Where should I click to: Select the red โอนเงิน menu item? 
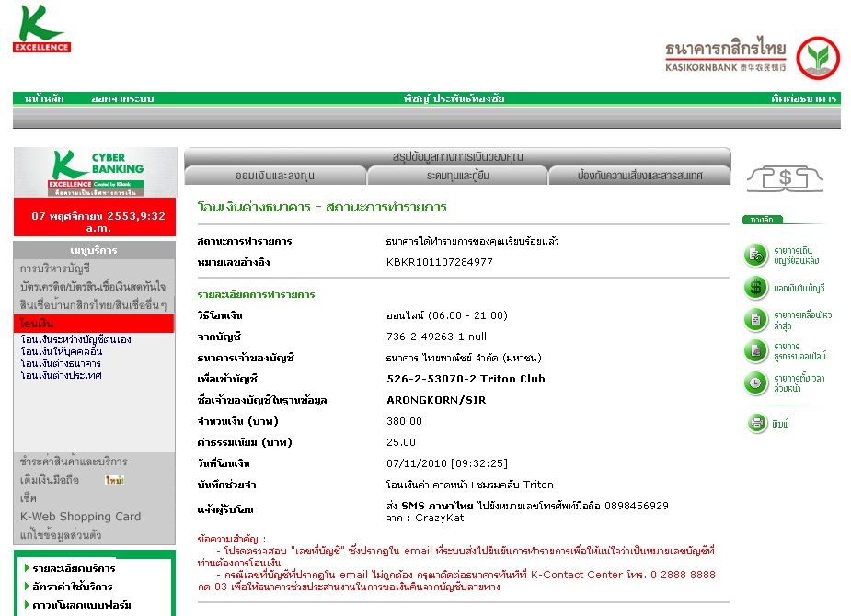tap(93, 324)
